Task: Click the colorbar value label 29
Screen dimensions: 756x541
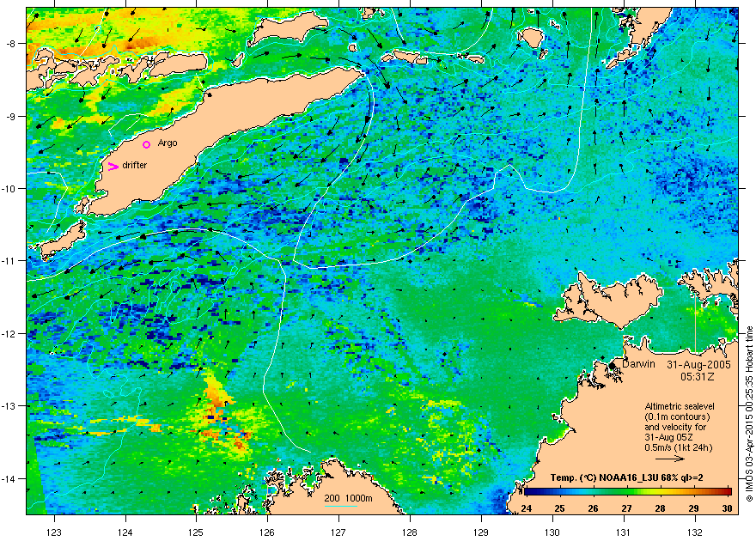Action: click(693, 508)
